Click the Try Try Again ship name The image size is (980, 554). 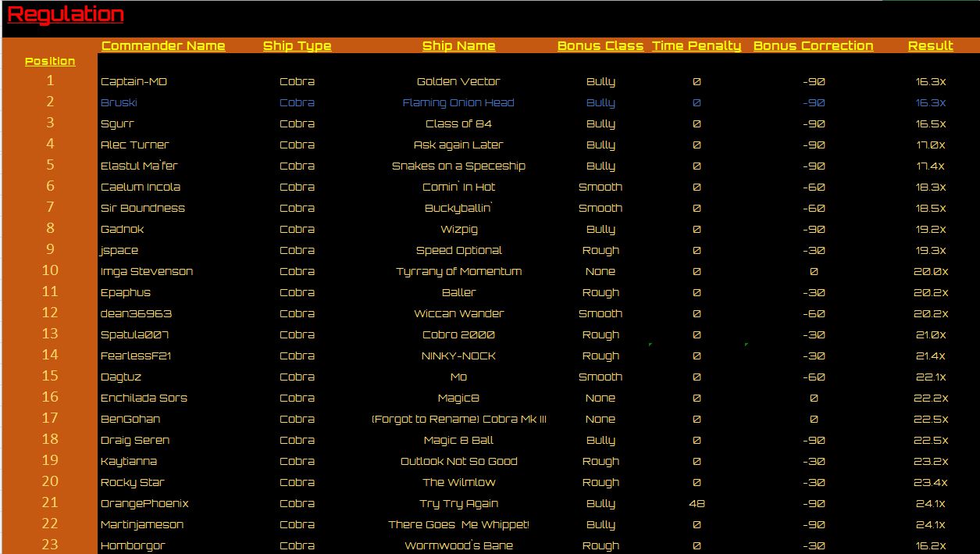[x=458, y=503]
